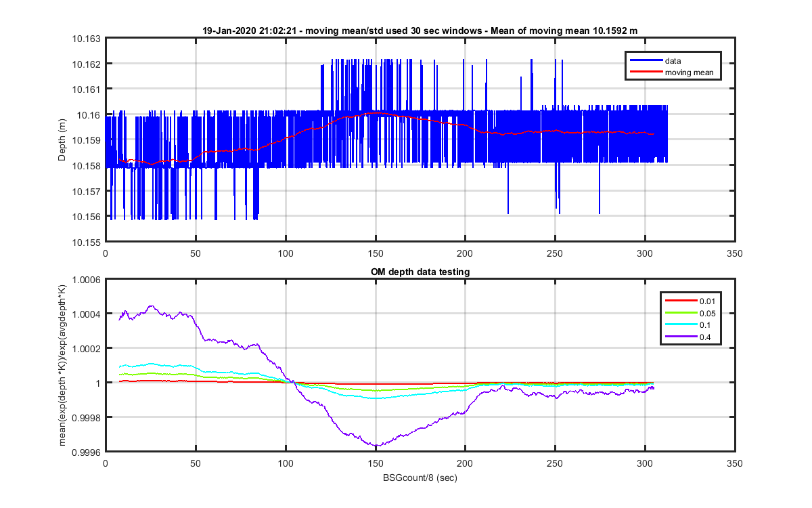Click the 10.16 y-axis tick label
812x508 pixels.
pyautogui.click(x=88, y=114)
